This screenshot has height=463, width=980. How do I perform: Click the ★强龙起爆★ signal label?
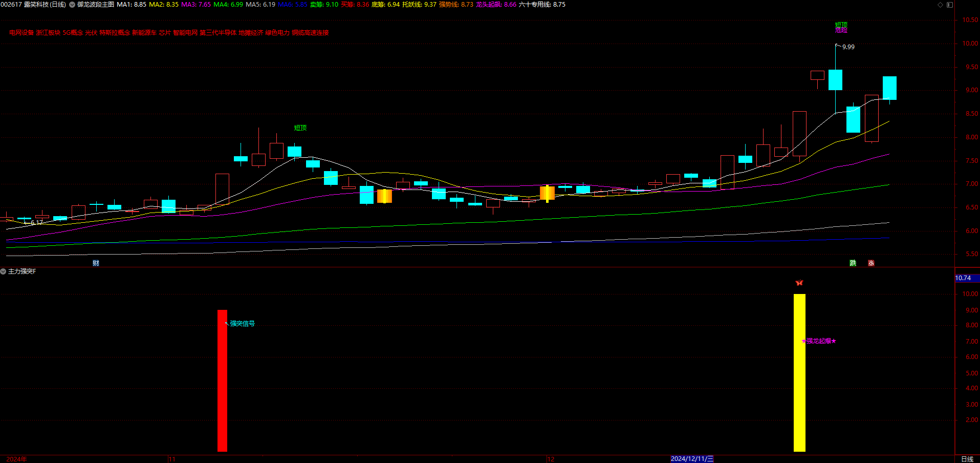click(819, 341)
